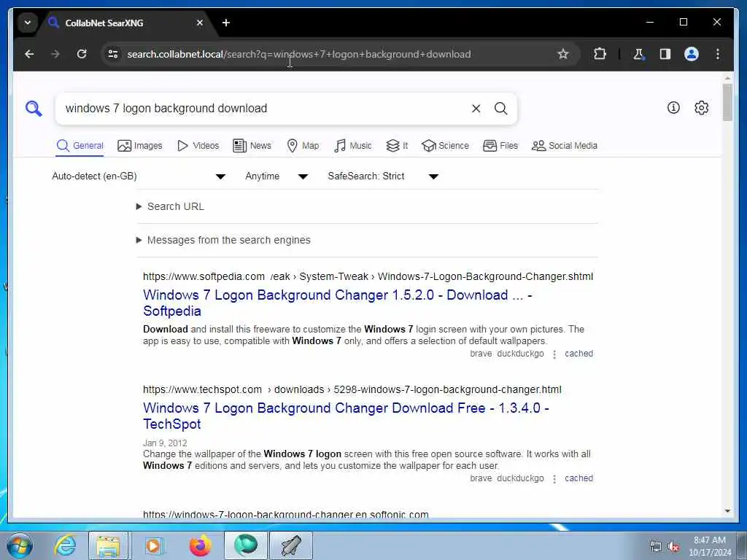747x560 pixels.
Task: Open the profile avatar menu
Action: pos(692,54)
